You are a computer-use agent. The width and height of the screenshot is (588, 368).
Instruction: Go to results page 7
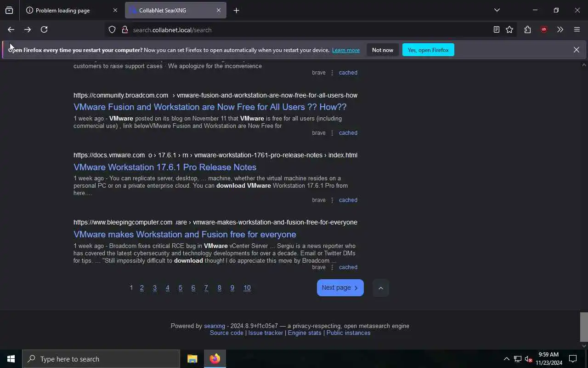click(206, 288)
